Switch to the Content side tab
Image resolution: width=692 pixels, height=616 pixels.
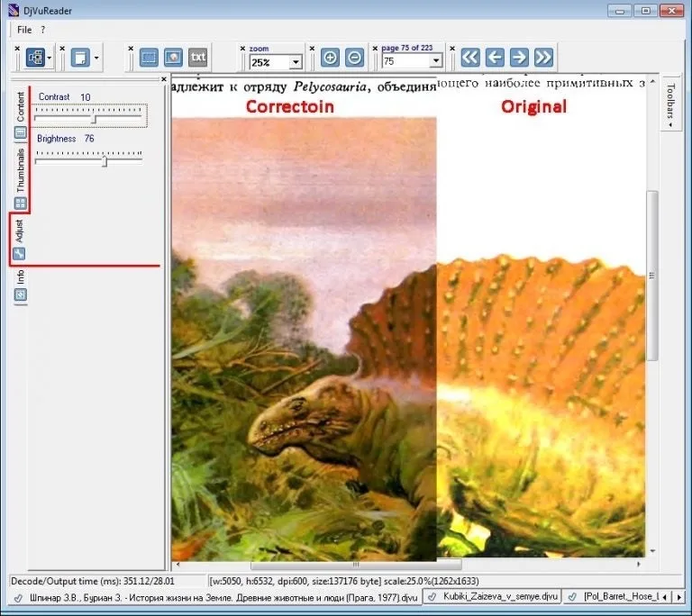point(21,113)
